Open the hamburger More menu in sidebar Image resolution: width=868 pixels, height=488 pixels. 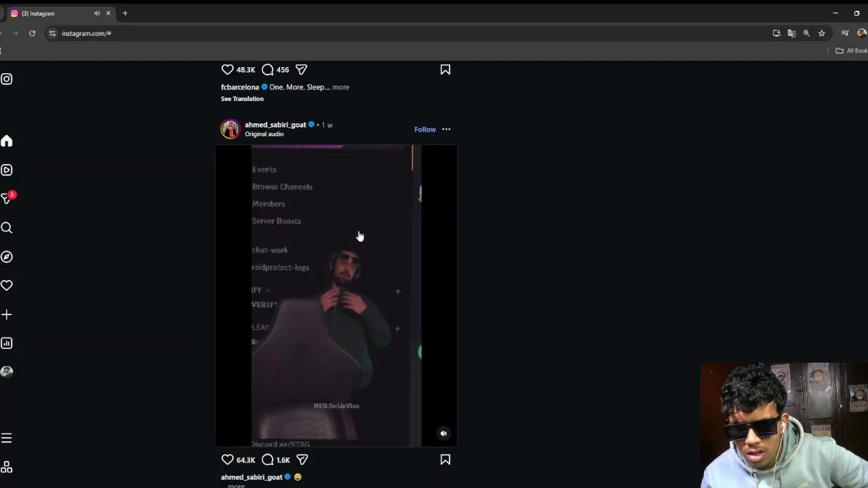click(x=7, y=438)
